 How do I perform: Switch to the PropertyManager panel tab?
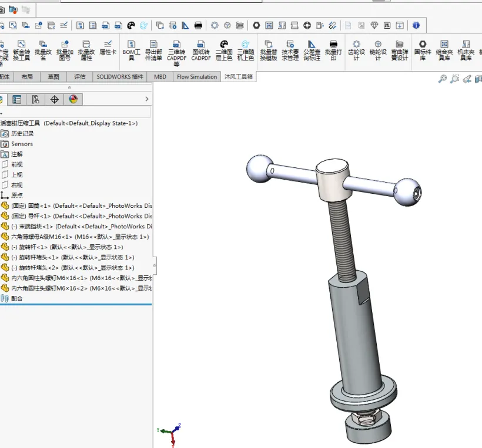(x=17, y=99)
